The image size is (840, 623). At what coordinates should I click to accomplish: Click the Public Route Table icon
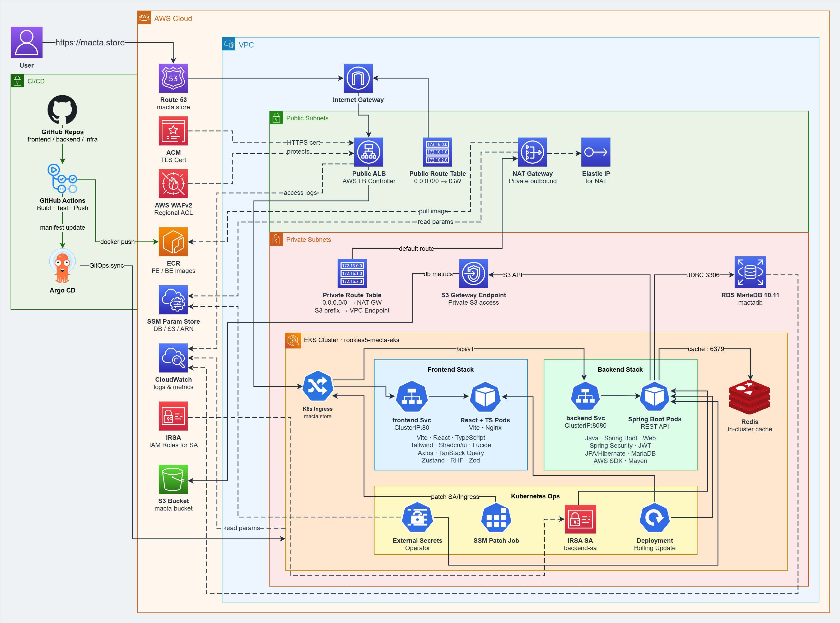(437, 152)
